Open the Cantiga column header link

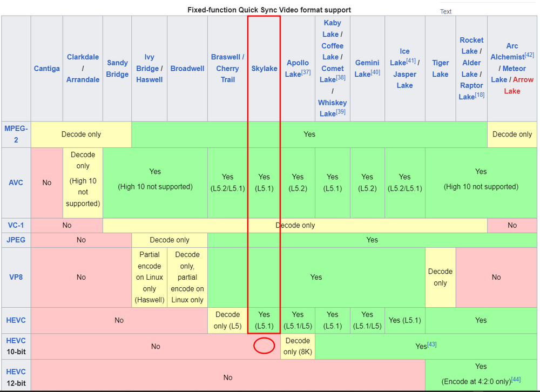(x=46, y=68)
